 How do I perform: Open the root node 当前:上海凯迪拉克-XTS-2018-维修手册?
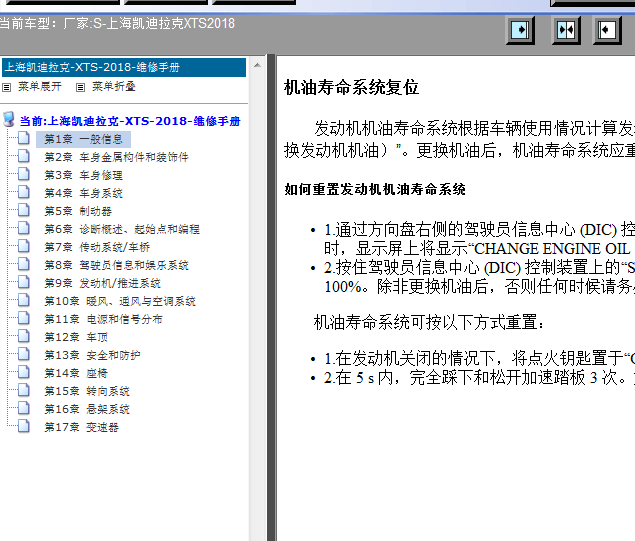coord(130,121)
